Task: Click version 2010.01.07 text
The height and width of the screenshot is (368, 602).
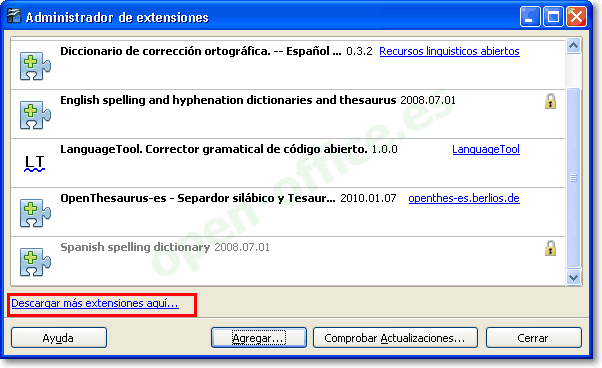Action: click(x=368, y=198)
